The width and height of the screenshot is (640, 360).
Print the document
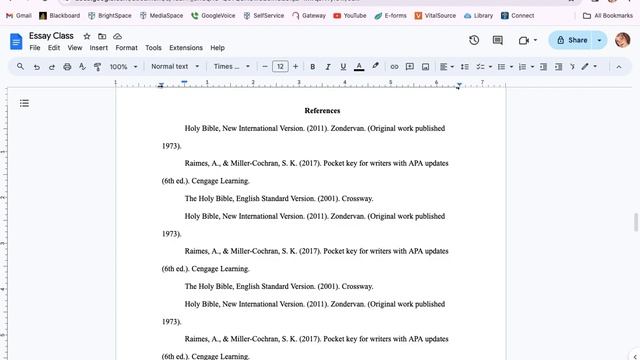(x=67, y=67)
